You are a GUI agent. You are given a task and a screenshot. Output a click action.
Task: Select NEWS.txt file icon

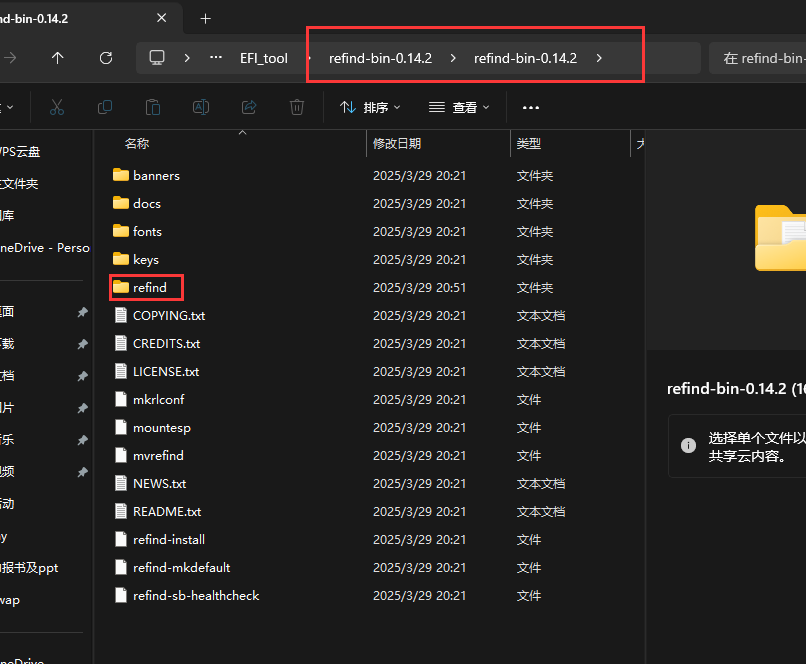[121, 483]
